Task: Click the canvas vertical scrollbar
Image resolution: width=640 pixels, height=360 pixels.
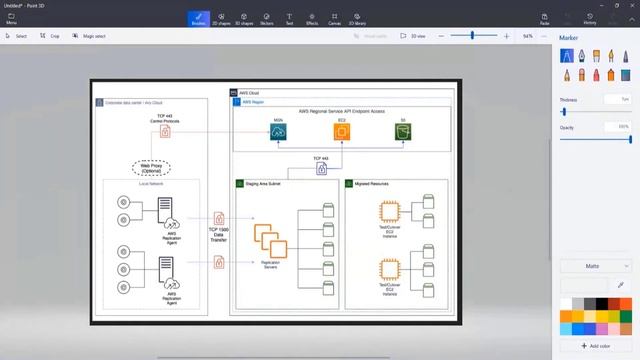Action: click(x=549, y=200)
